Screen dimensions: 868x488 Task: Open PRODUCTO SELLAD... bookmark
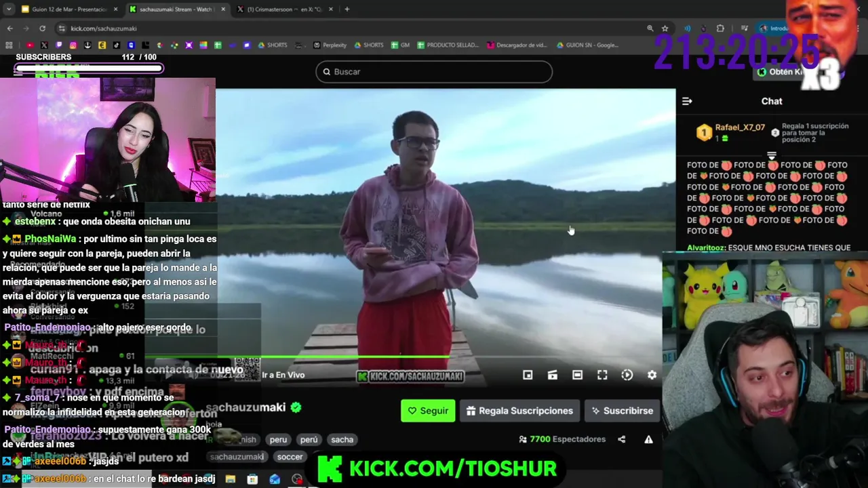click(x=448, y=45)
